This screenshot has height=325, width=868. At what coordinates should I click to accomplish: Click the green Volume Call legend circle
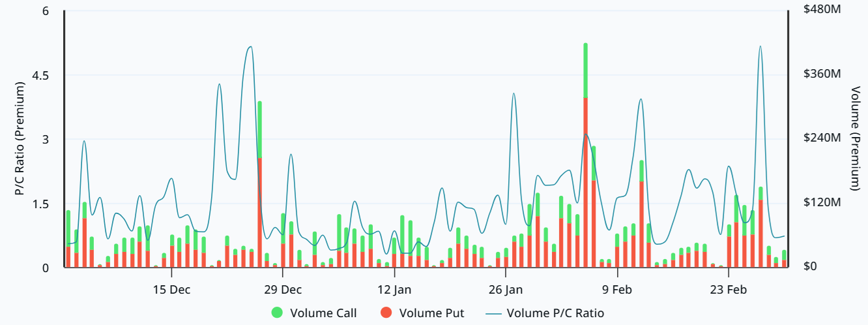point(278,313)
